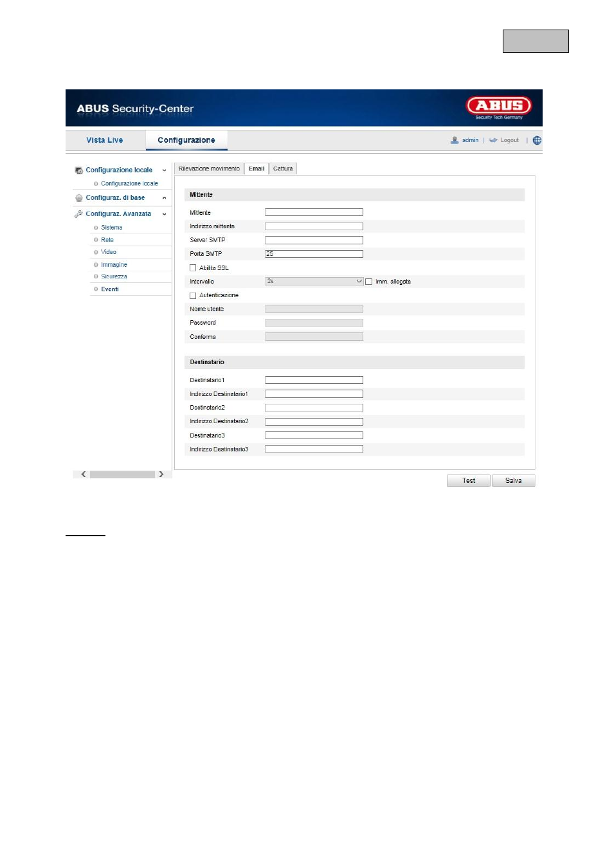Viewport: 614px width, 868px height.
Task: Click the sidebar scroll right arrow
Action: pyautogui.click(x=161, y=475)
